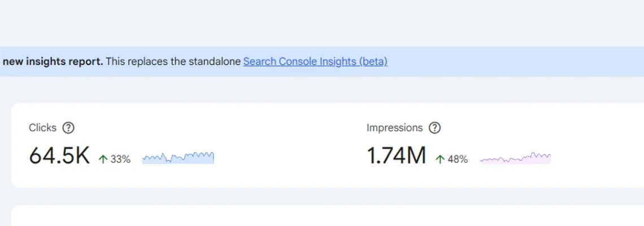Click the 48% change percentage

point(458,159)
